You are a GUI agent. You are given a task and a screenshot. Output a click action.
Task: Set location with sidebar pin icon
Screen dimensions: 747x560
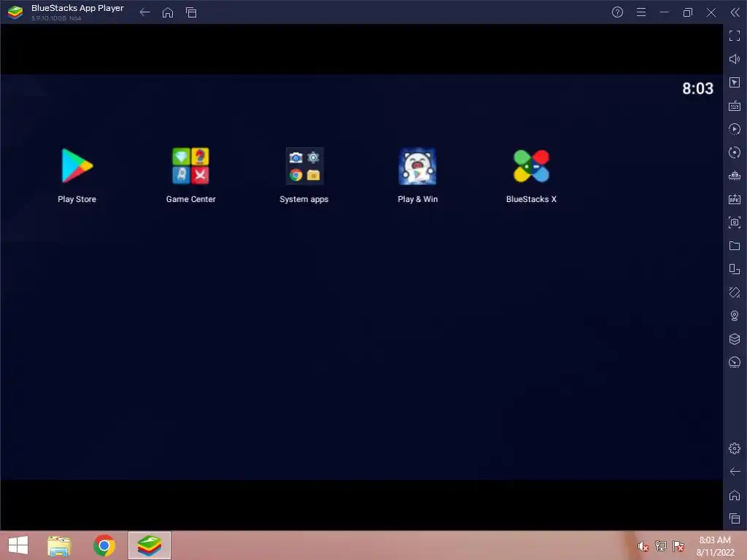tap(735, 316)
